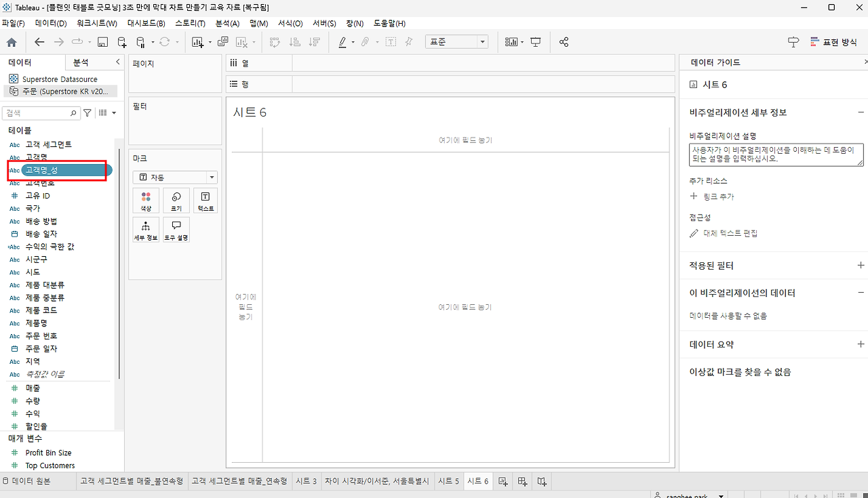
Task: Open the highlight pen tool
Action: 342,42
